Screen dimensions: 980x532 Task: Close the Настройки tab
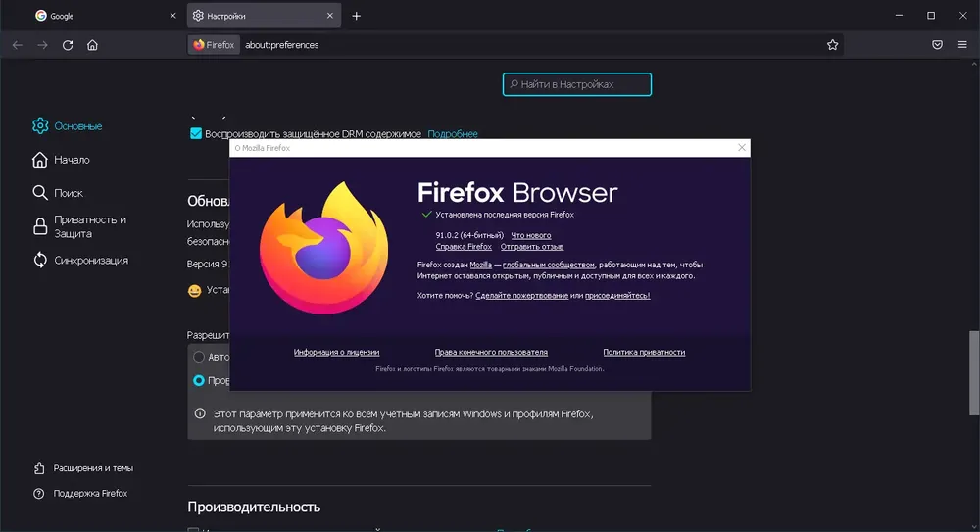pos(330,16)
